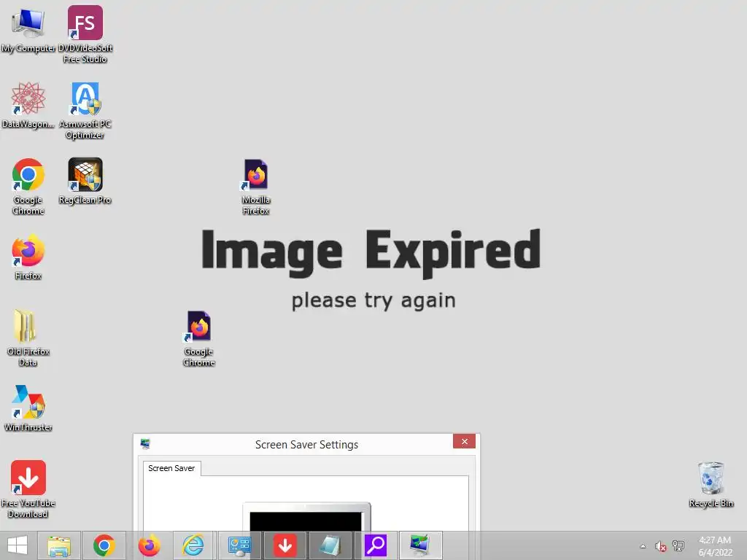Open Free YouTube Download desktop shortcut

[x=28, y=489]
